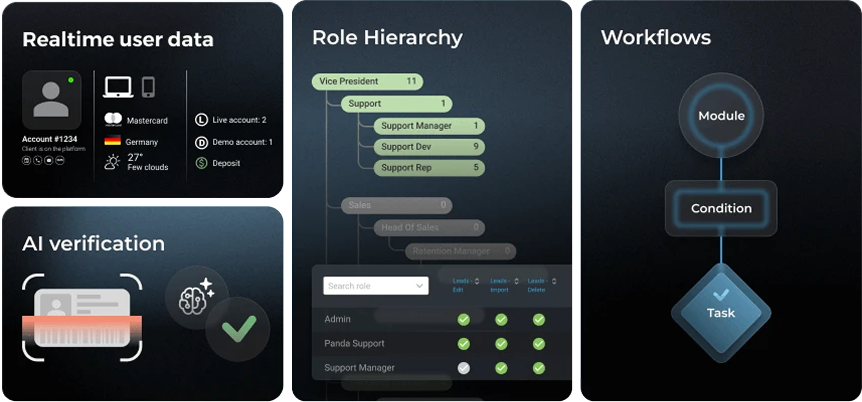Select the Support Dev role node

click(429, 147)
